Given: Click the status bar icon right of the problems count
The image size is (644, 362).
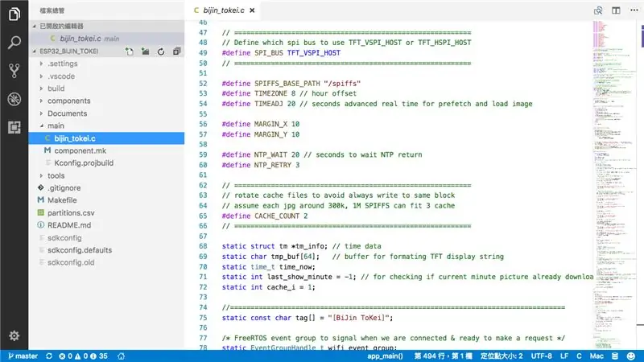Looking at the screenshot, I should (122, 356).
